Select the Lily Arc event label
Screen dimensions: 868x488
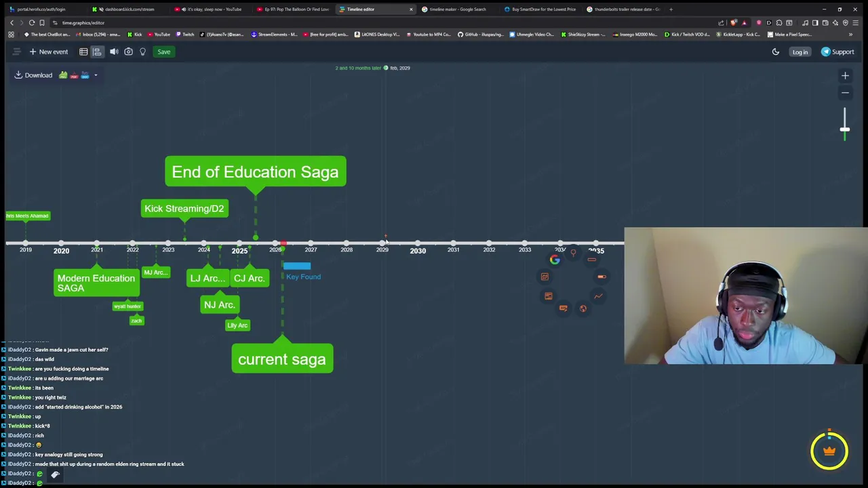(x=237, y=325)
